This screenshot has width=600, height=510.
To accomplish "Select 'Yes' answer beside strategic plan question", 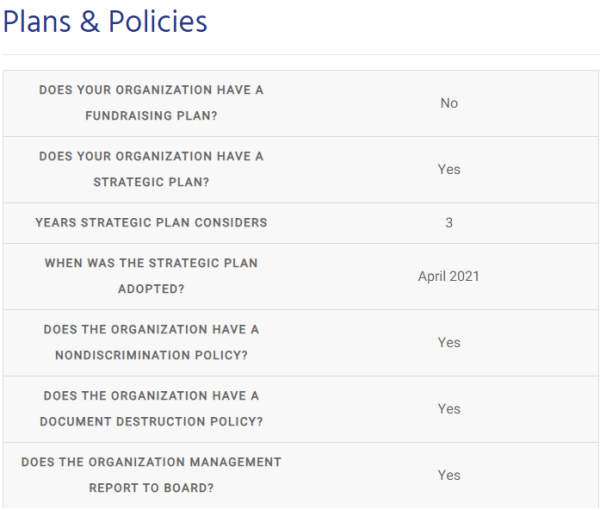I will pyautogui.click(x=448, y=169).
